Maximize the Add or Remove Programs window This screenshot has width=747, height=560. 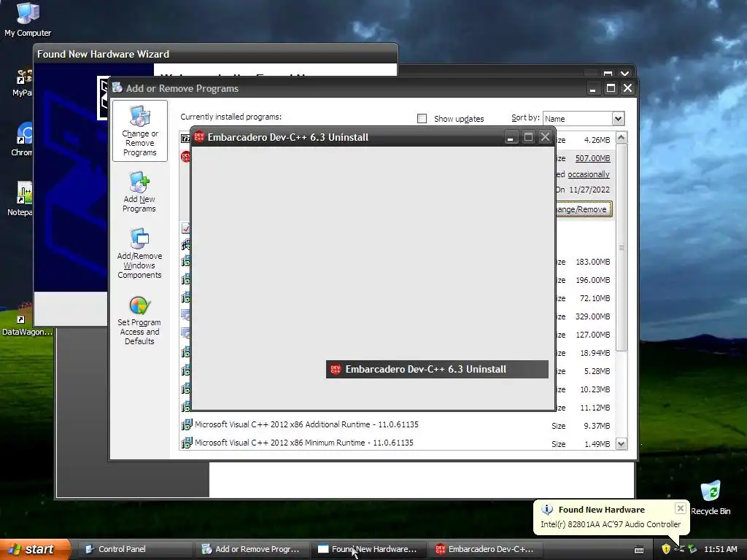[x=611, y=88]
